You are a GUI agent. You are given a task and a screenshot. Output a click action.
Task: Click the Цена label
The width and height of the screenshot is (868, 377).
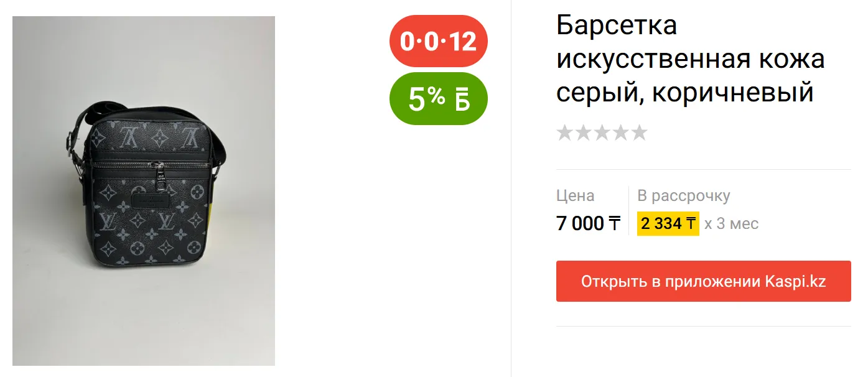[576, 196]
